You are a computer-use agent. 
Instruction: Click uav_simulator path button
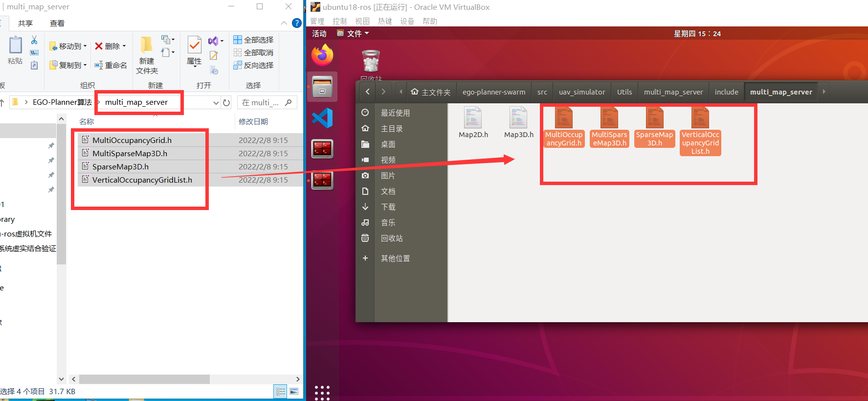pos(582,92)
